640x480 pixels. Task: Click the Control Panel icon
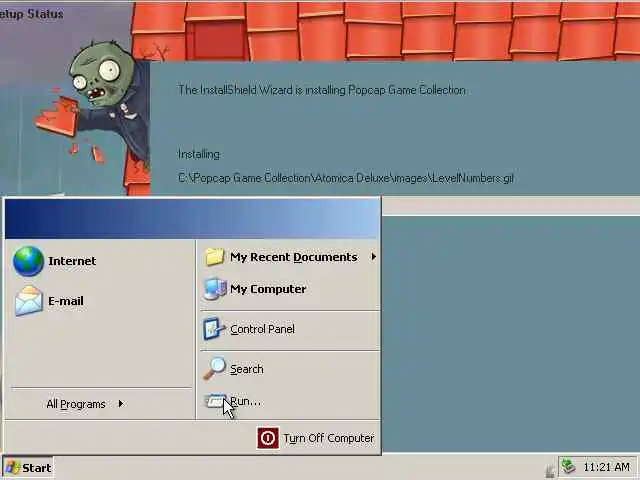point(214,329)
